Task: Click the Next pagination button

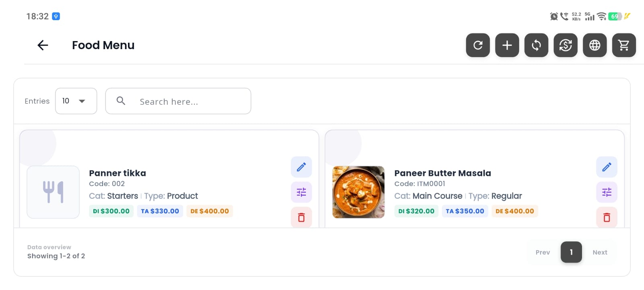Action: (x=600, y=252)
